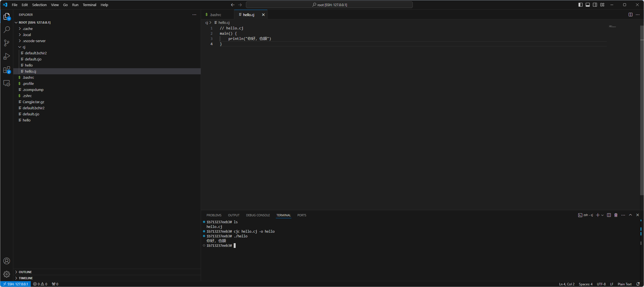This screenshot has width=644, height=287.
Task: Click the notifications bell in status bar
Action: (638, 284)
